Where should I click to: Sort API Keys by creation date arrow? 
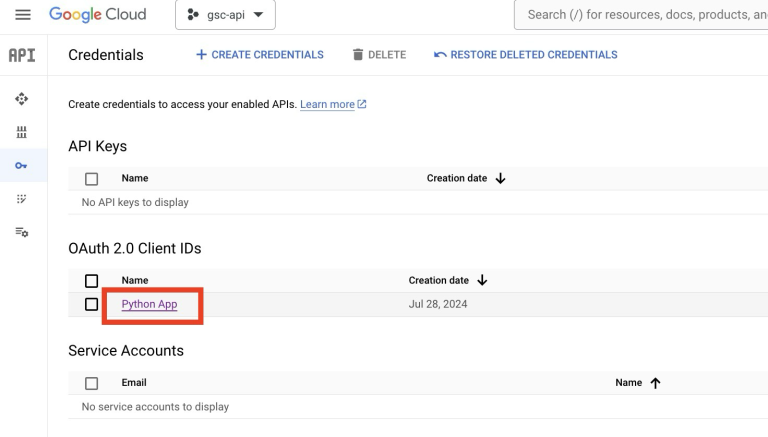pos(501,178)
